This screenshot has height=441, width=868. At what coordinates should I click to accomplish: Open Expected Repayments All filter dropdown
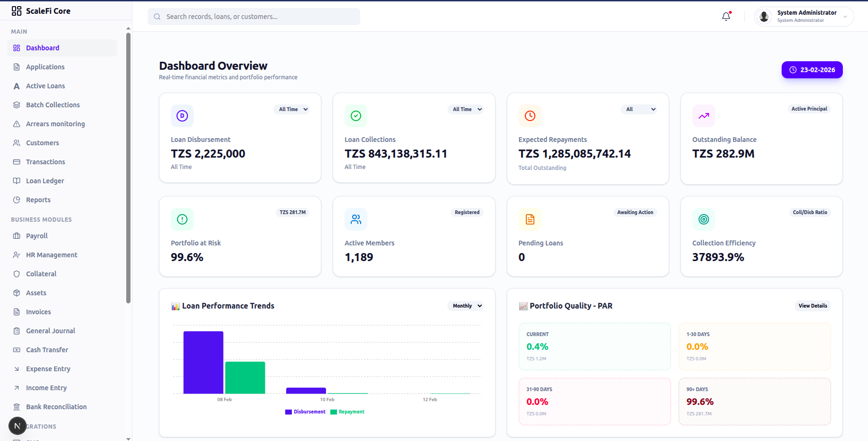[x=640, y=109]
